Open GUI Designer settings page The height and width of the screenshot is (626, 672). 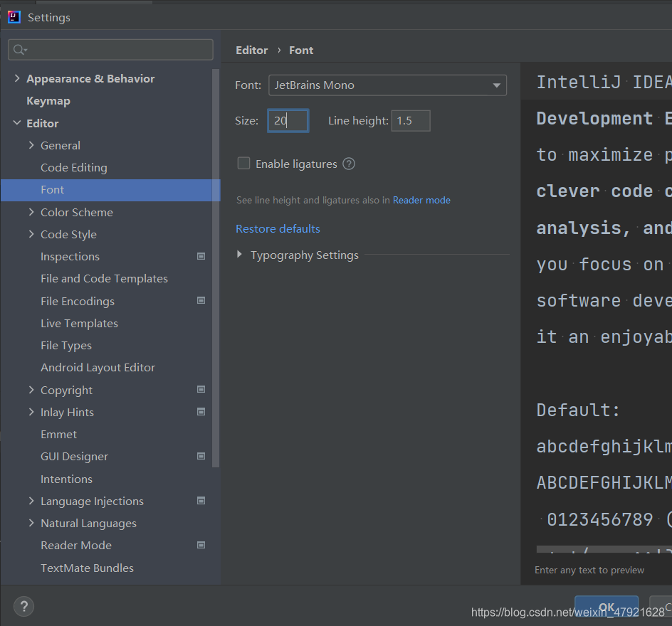click(74, 457)
